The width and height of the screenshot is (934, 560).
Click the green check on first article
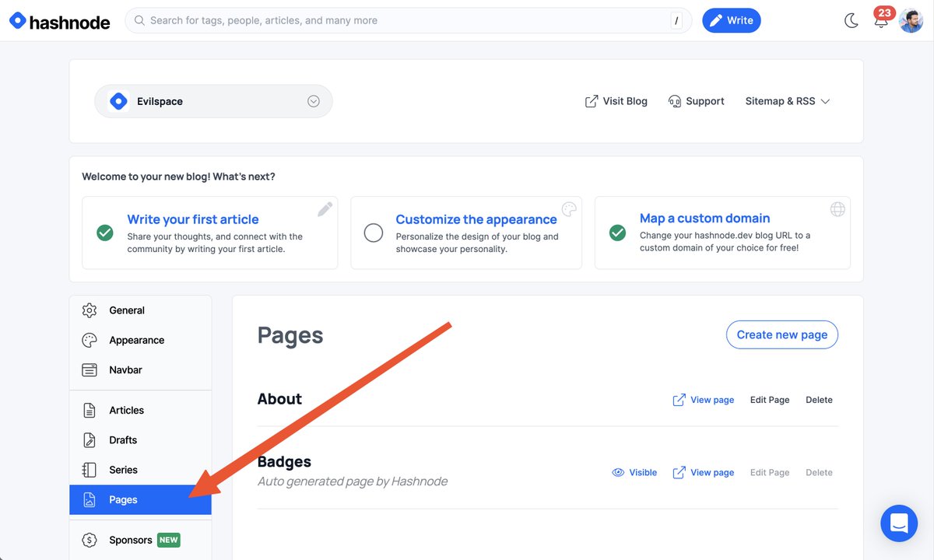click(104, 233)
